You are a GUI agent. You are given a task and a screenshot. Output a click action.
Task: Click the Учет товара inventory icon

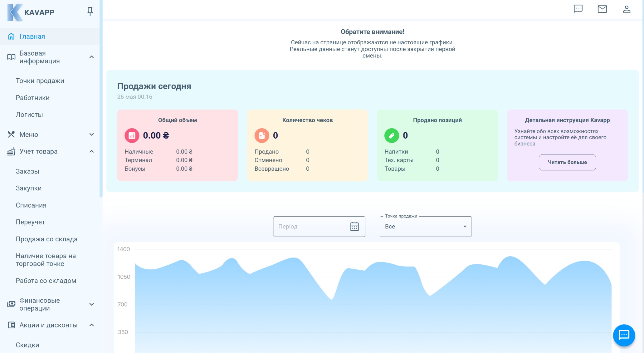pos(11,151)
